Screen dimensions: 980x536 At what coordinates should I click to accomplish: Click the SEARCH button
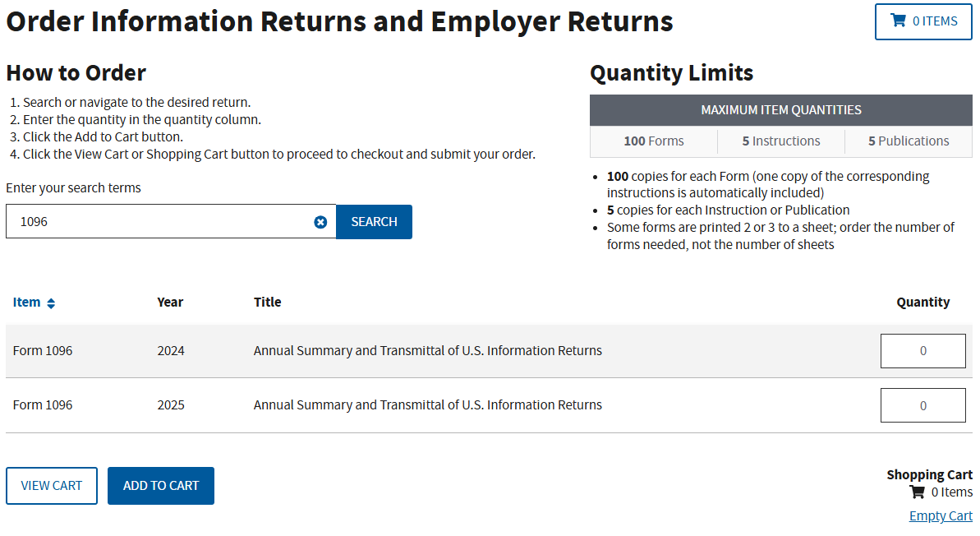pyautogui.click(x=374, y=221)
